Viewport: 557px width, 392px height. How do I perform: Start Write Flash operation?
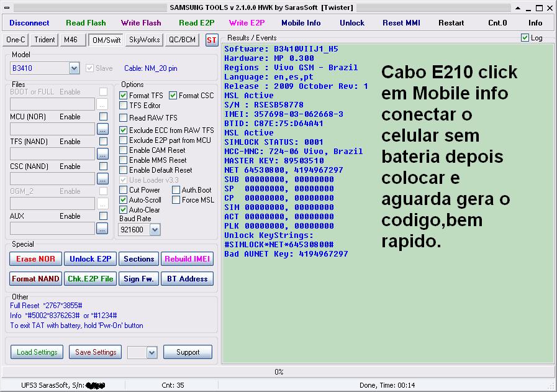(x=141, y=23)
